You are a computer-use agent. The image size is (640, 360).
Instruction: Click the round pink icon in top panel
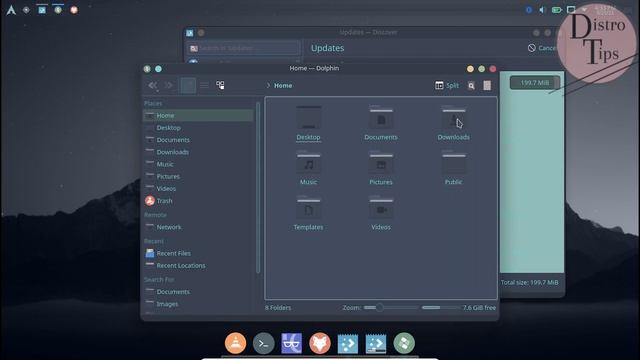(x=74, y=10)
